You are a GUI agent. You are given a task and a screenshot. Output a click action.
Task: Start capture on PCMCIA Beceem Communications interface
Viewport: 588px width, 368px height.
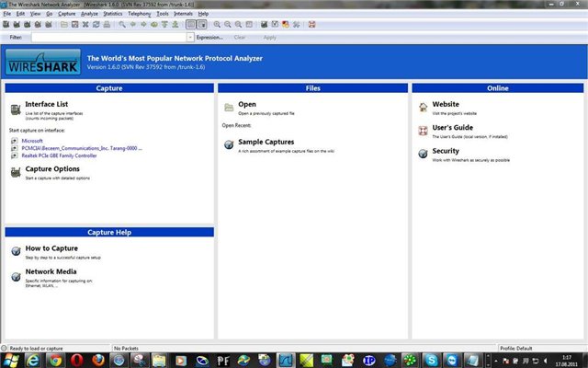[x=82, y=148]
